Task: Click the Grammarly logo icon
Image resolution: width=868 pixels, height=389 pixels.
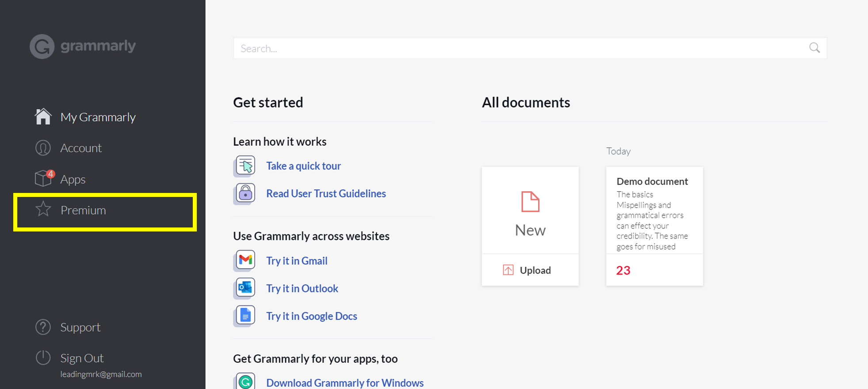Action: click(x=42, y=46)
